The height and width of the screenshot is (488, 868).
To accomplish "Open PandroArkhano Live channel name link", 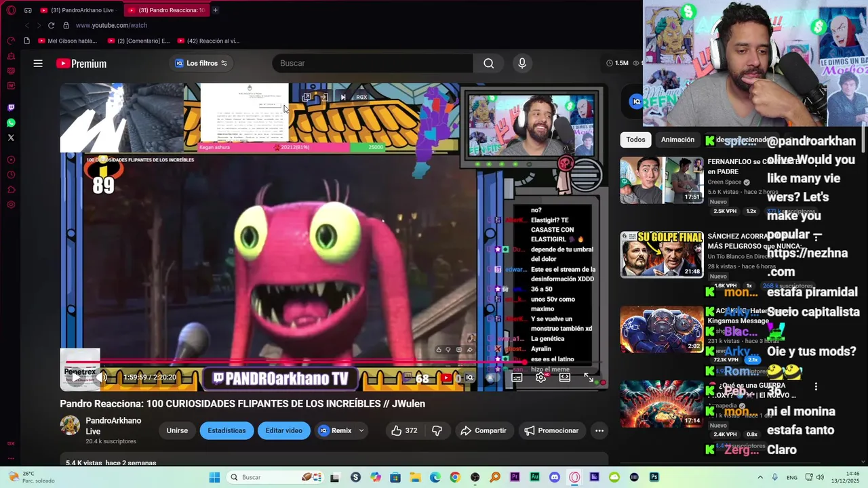I will tap(113, 426).
